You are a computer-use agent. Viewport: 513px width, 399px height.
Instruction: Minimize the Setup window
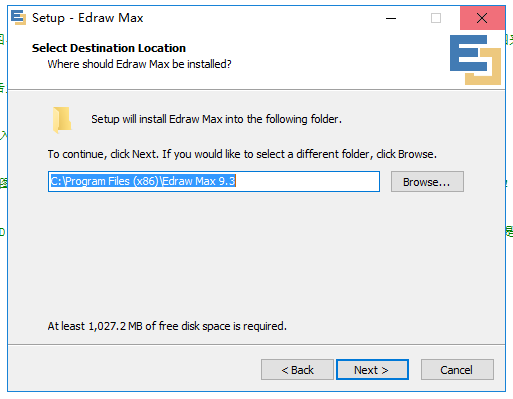point(391,18)
